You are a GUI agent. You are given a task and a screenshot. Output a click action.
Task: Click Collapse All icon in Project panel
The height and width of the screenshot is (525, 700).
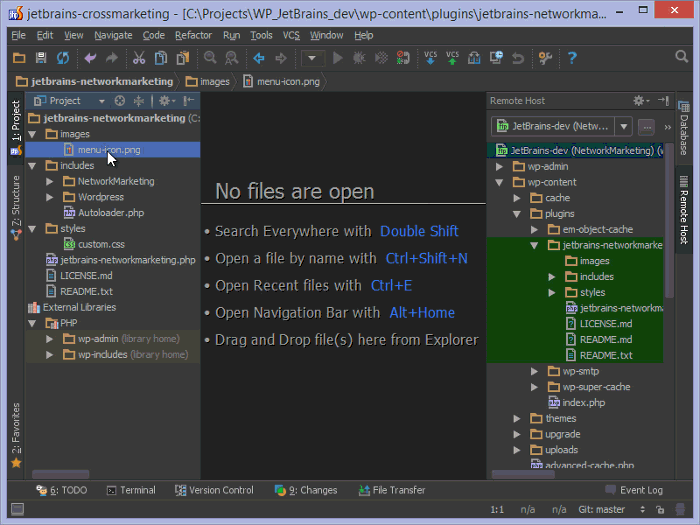(x=139, y=101)
